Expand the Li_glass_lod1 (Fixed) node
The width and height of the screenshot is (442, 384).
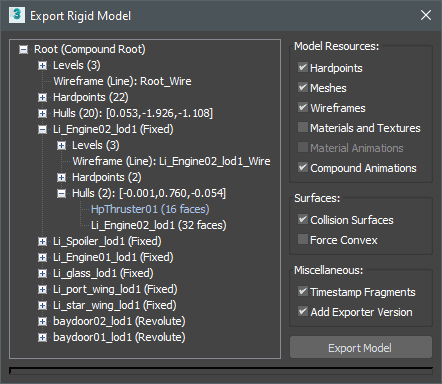[42, 274]
